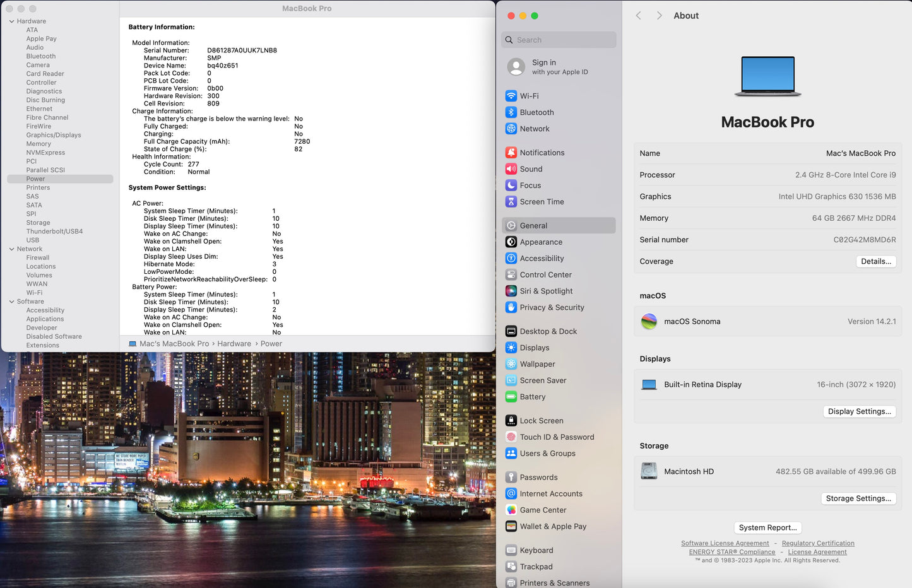This screenshot has width=912, height=588.
Task: Select the Passwords key icon
Action: pyautogui.click(x=511, y=478)
